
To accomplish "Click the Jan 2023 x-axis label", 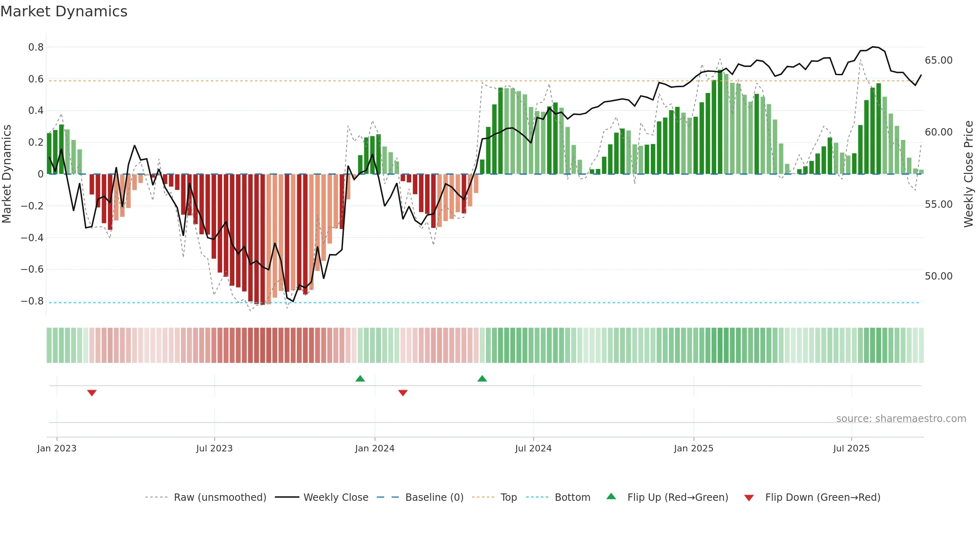I will point(57,448).
